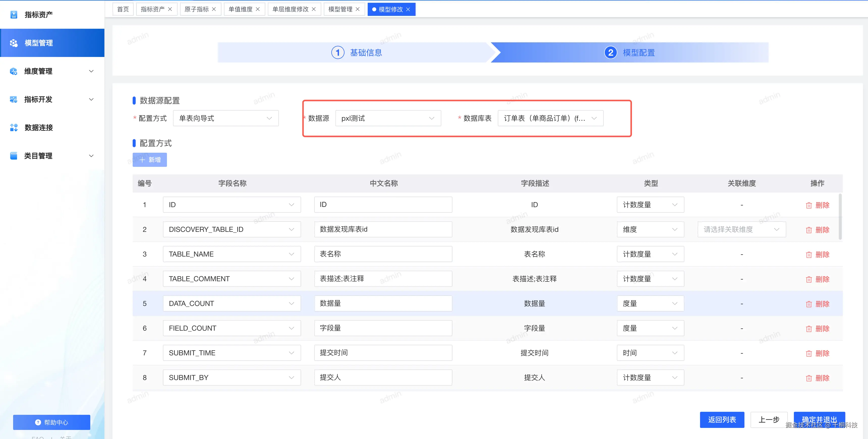
Task: Click help icon in 帮助中心 button
Action: [x=38, y=422]
